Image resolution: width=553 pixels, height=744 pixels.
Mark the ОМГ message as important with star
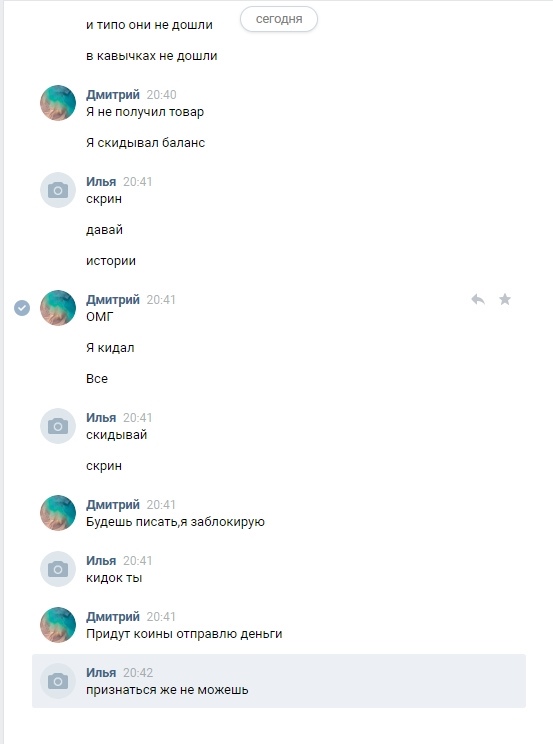point(505,299)
